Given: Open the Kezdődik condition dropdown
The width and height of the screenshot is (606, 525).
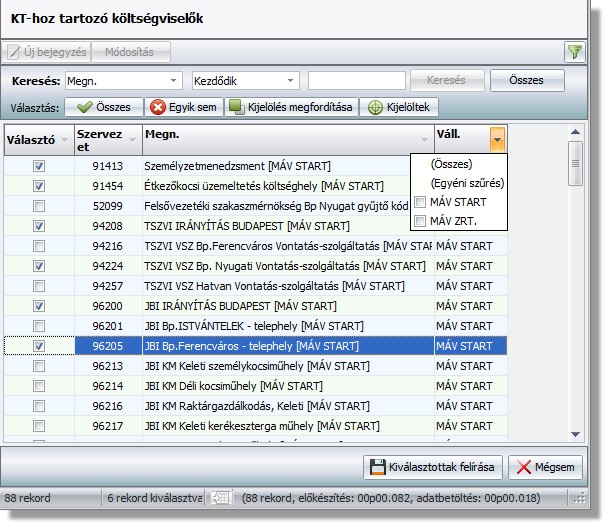Looking at the screenshot, I should pyautogui.click(x=290, y=81).
